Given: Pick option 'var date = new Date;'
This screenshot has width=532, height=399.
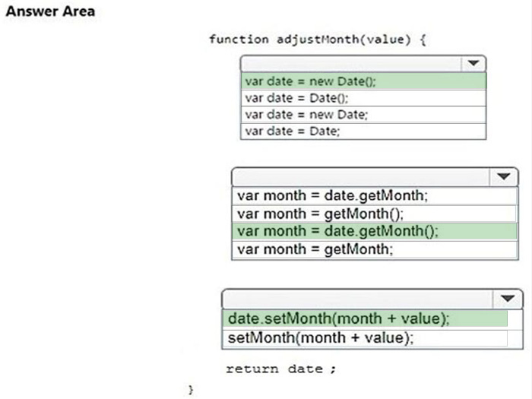Looking at the screenshot, I should [363, 115].
